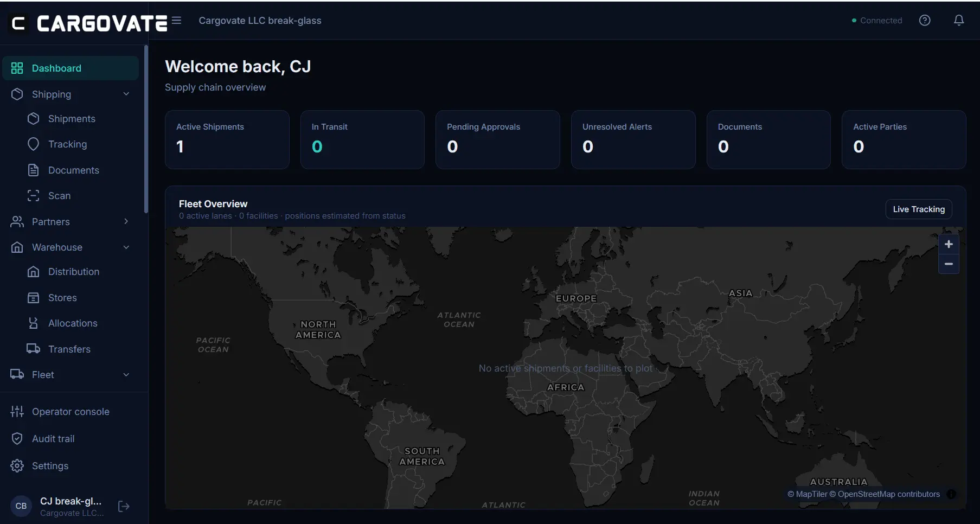Image resolution: width=980 pixels, height=524 pixels.
Task: Expand the Partners section chevron
Action: [126, 222]
